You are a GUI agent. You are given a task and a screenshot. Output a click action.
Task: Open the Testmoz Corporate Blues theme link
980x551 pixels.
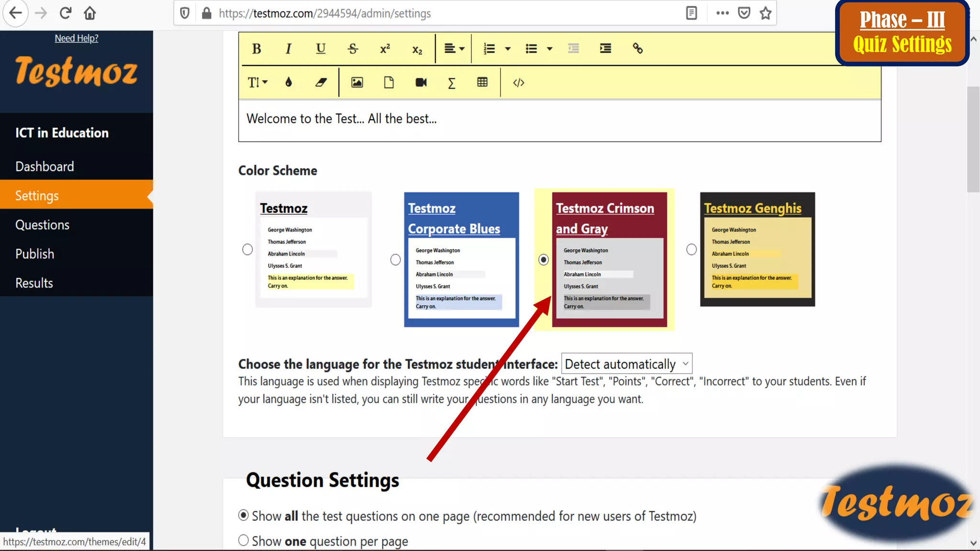point(454,219)
